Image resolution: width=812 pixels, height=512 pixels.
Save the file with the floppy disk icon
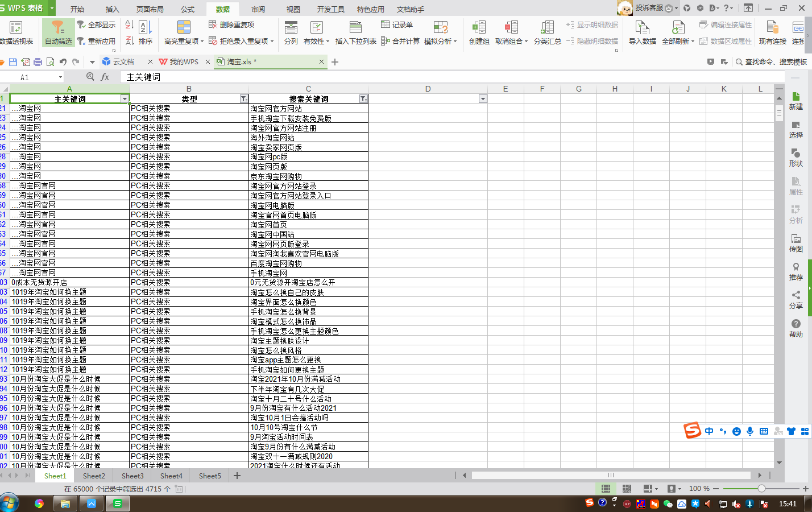13,61
